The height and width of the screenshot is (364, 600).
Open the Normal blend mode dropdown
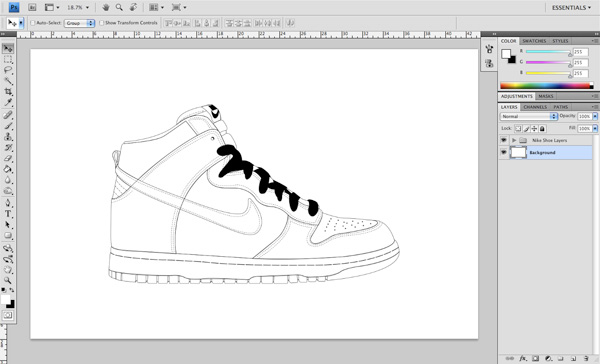[x=528, y=116]
